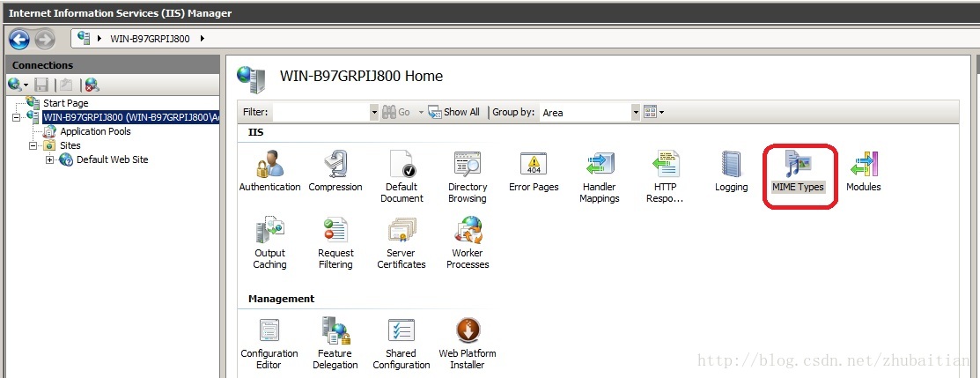Viewport: 980px width, 378px height.
Task: Select Application Pools in the tree
Action: [x=96, y=131]
